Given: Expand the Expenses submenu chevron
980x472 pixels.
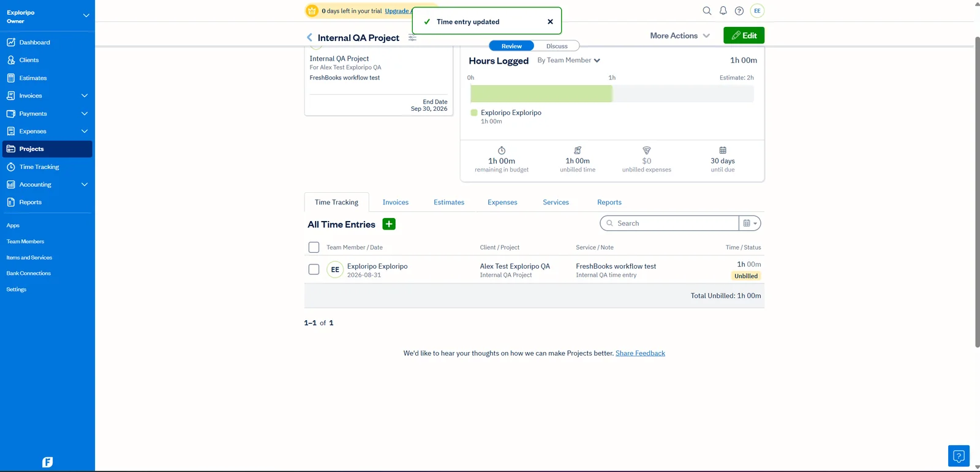Looking at the screenshot, I should (85, 131).
